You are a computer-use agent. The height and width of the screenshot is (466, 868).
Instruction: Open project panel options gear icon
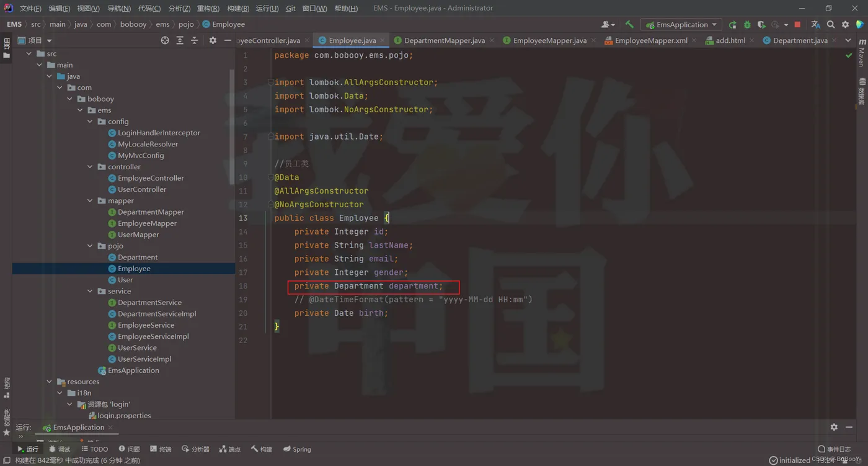213,40
